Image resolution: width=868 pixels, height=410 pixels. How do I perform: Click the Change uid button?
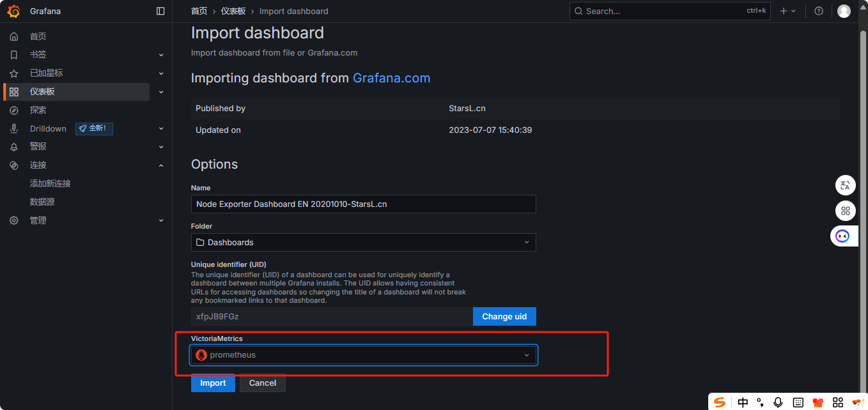pos(504,317)
